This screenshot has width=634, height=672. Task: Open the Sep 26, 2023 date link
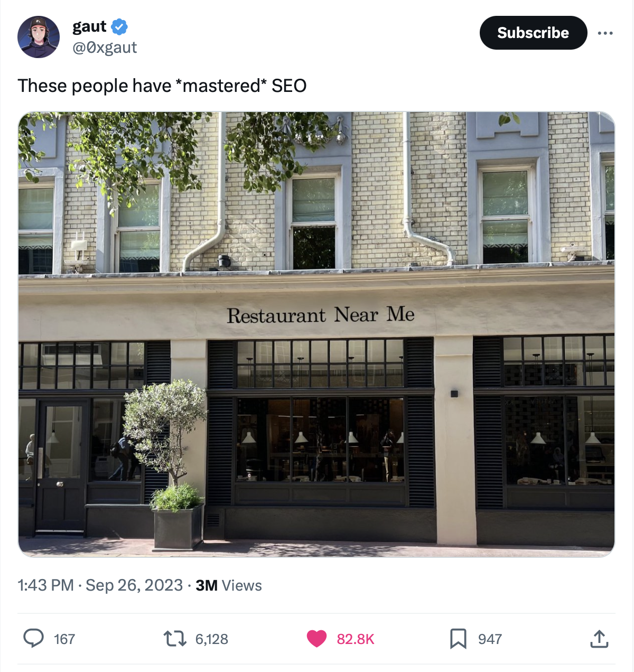(134, 585)
